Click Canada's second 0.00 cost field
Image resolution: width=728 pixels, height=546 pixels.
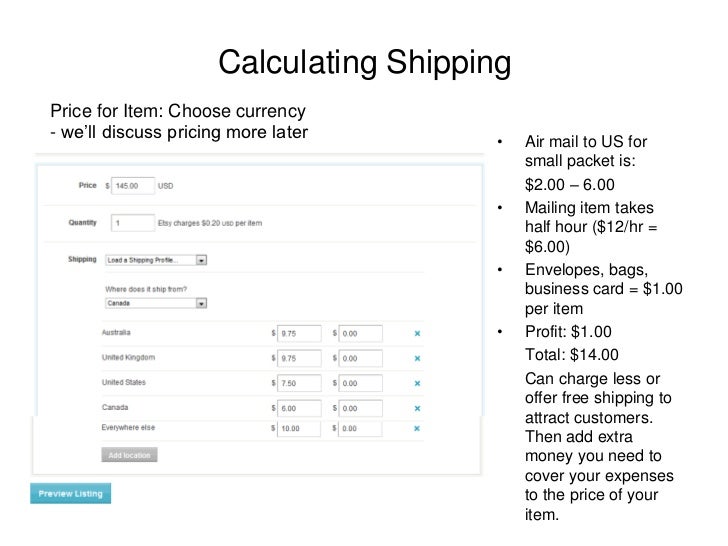pyautogui.click(x=362, y=408)
